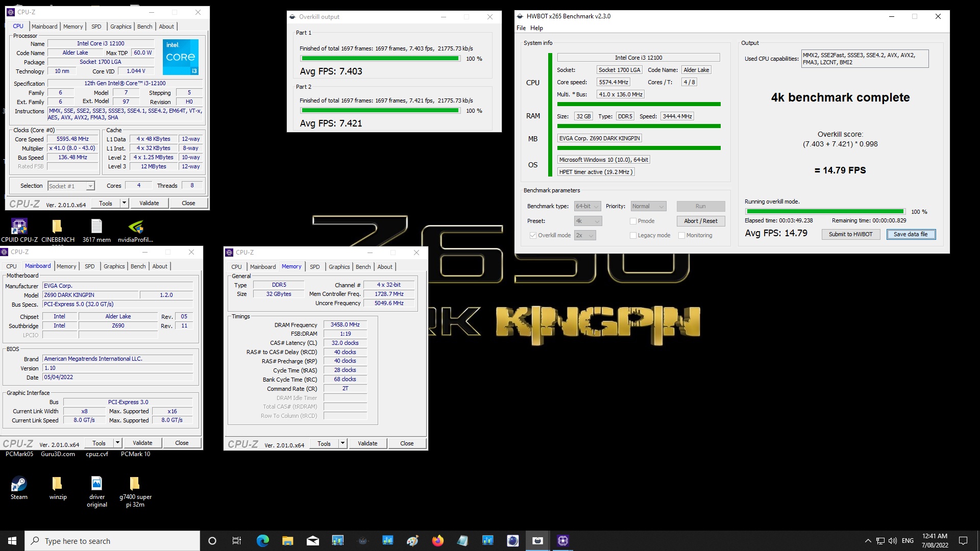
Task: Open About tab in top CPU-Z window
Action: [166, 27]
